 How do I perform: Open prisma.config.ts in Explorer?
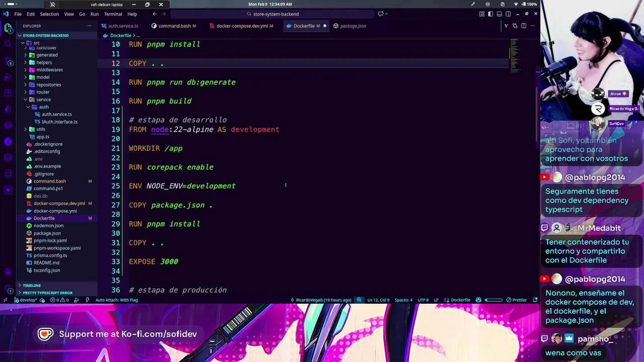pos(50,255)
